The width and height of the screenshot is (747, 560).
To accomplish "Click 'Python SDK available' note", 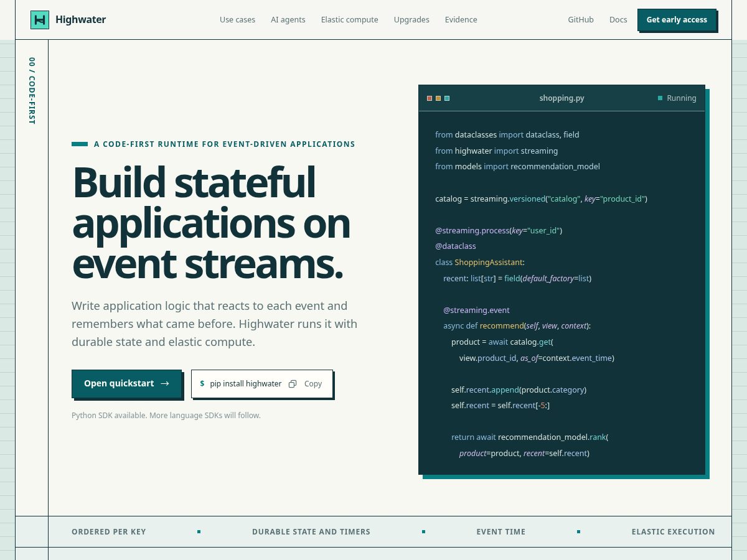I will (x=166, y=416).
